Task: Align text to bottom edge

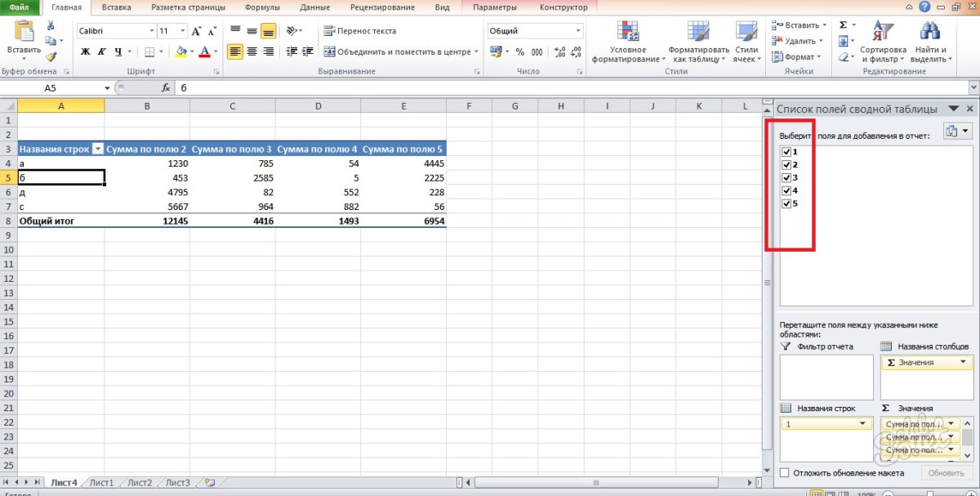Action: [268, 30]
